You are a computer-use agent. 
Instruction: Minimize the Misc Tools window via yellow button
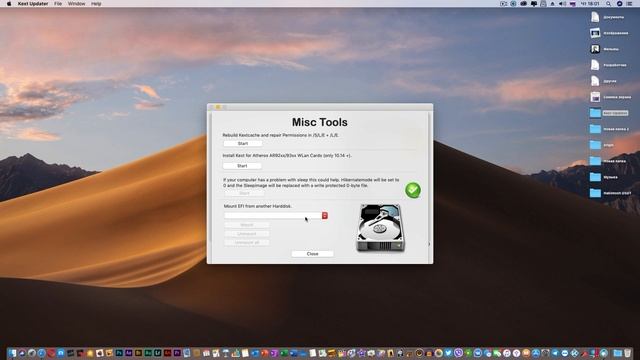pyautogui.click(x=218, y=107)
